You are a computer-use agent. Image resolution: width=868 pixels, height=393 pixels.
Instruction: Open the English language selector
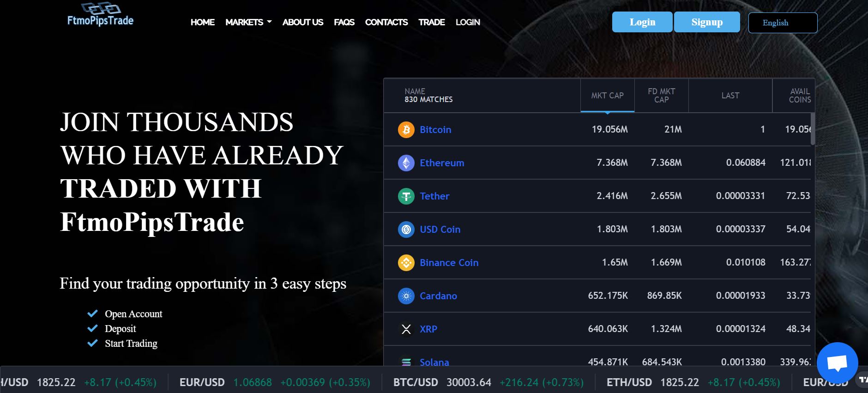tap(783, 23)
